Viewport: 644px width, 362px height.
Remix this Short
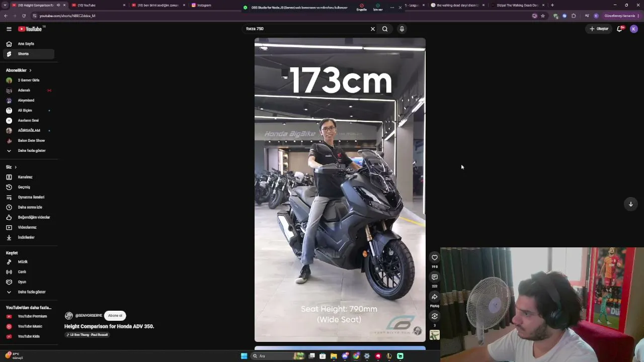pyautogui.click(x=435, y=316)
